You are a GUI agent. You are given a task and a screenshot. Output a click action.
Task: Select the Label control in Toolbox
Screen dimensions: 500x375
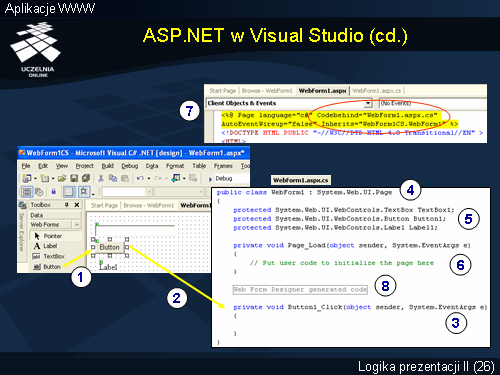(x=50, y=246)
